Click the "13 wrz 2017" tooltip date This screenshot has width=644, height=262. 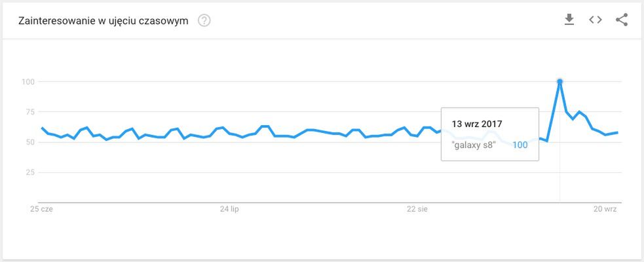(477, 123)
